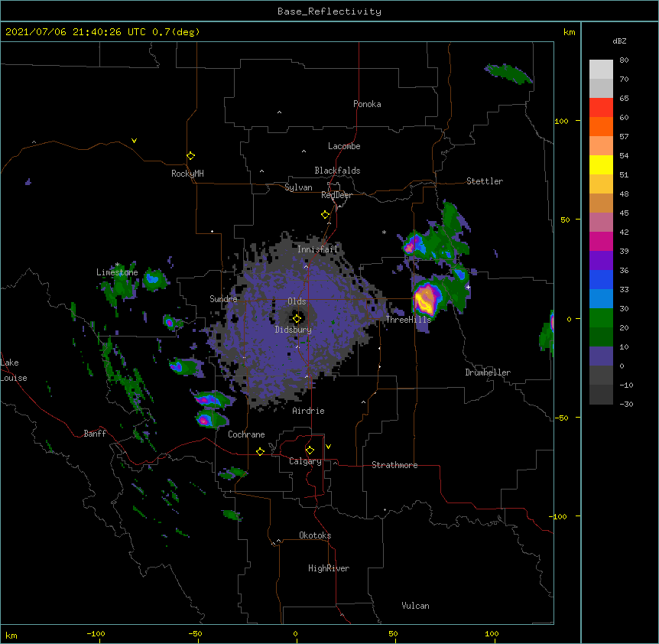
Task: Click the Okotoks city label
Action: (315, 535)
